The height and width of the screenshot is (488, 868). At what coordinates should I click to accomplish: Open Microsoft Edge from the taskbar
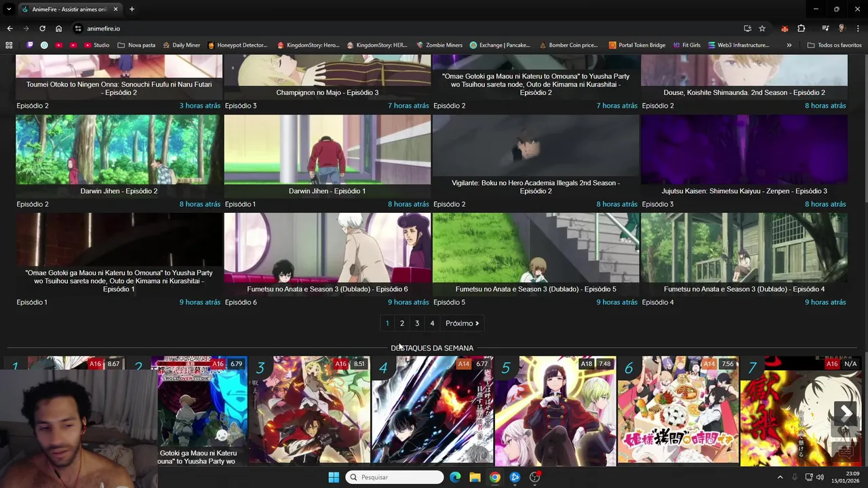pyautogui.click(x=455, y=477)
